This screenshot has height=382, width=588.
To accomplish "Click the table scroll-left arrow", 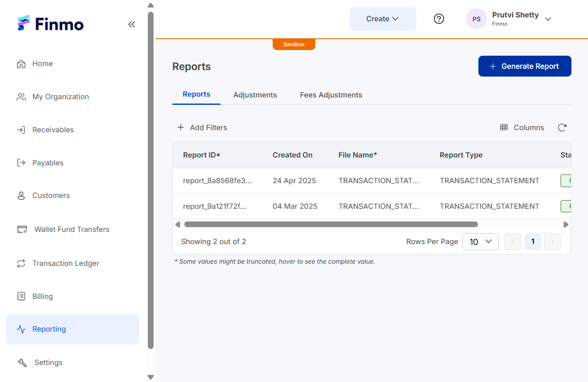I will click(177, 225).
